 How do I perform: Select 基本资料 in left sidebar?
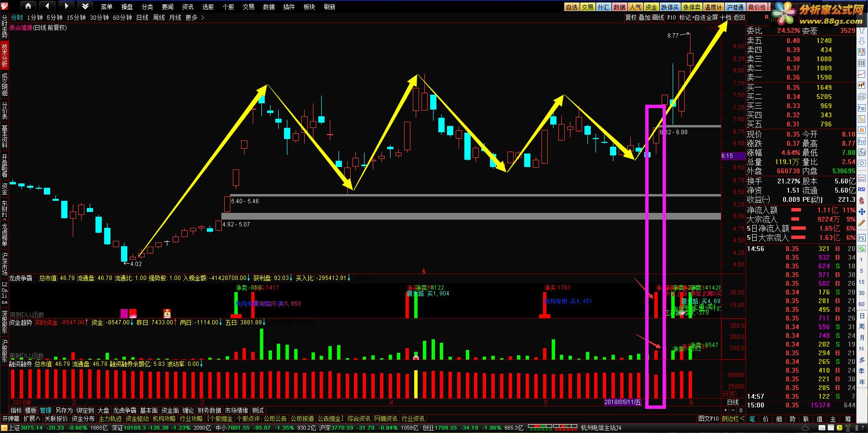[4, 137]
